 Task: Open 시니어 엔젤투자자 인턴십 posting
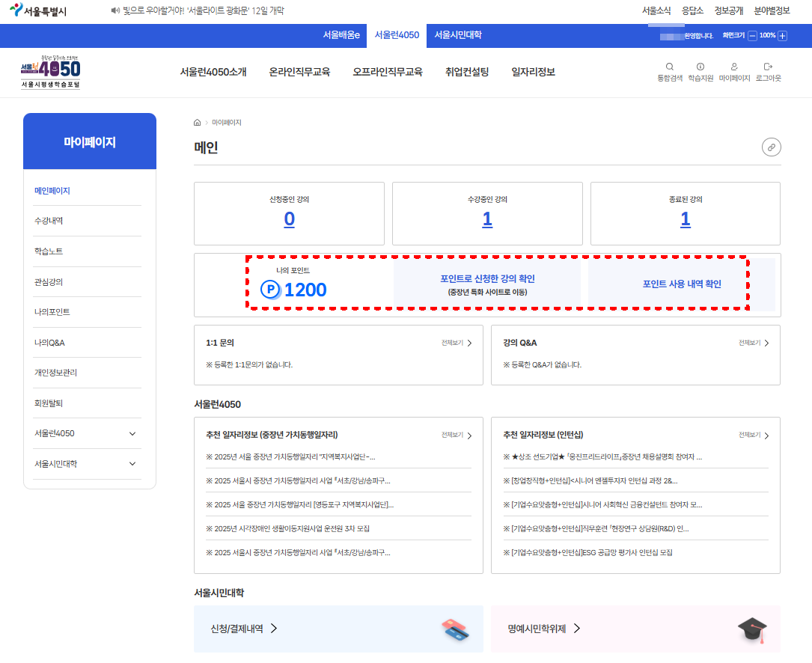tap(590, 480)
